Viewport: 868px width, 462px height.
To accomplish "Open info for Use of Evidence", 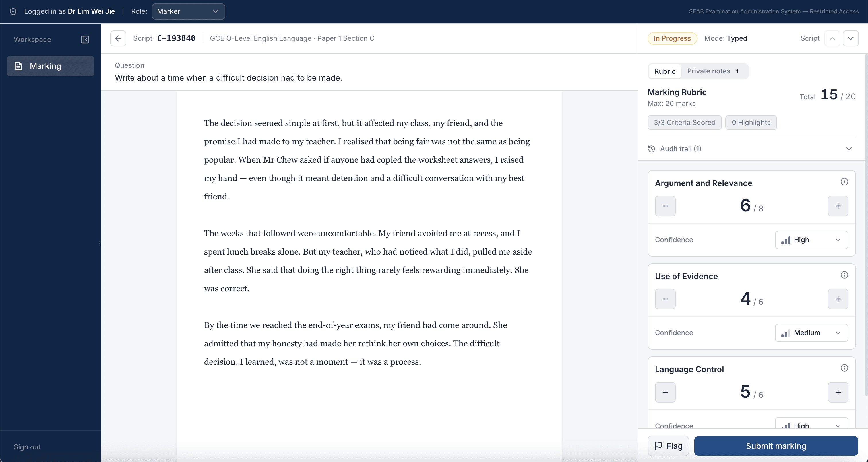I will point(844,275).
